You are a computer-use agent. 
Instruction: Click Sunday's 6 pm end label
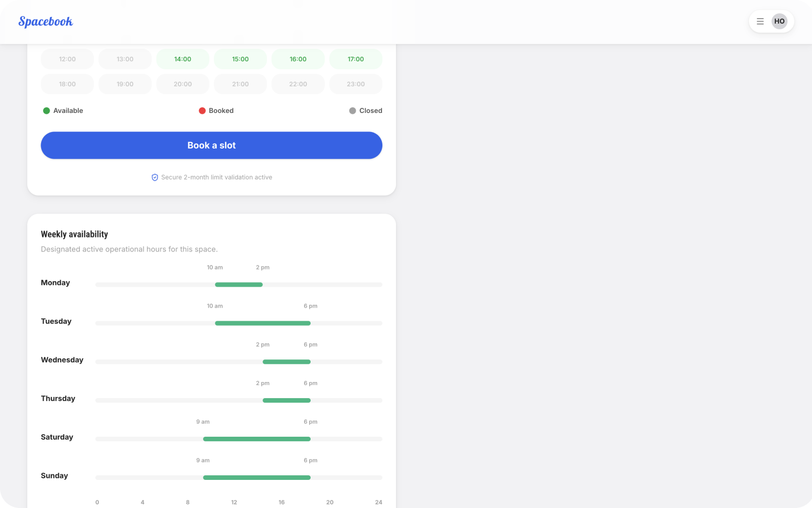[x=311, y=461]
